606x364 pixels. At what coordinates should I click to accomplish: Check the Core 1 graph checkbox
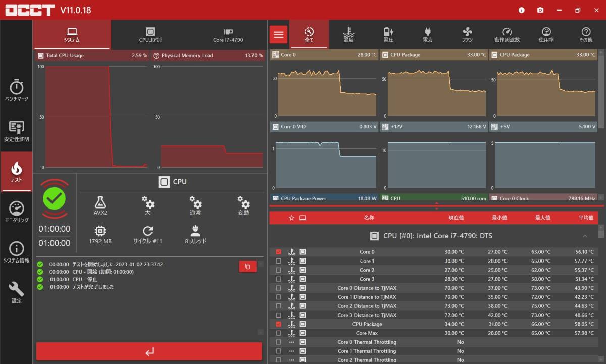pyautogui.click(x=278, y=261)
